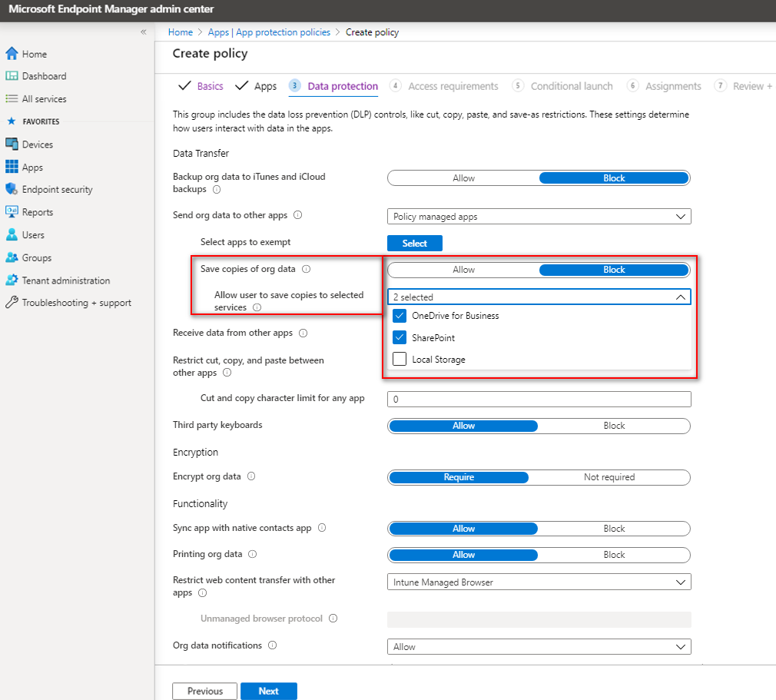Set Sync app with contacts to Block
The width and height of the screenshot is (776, 700).
(x=614, y=529)
